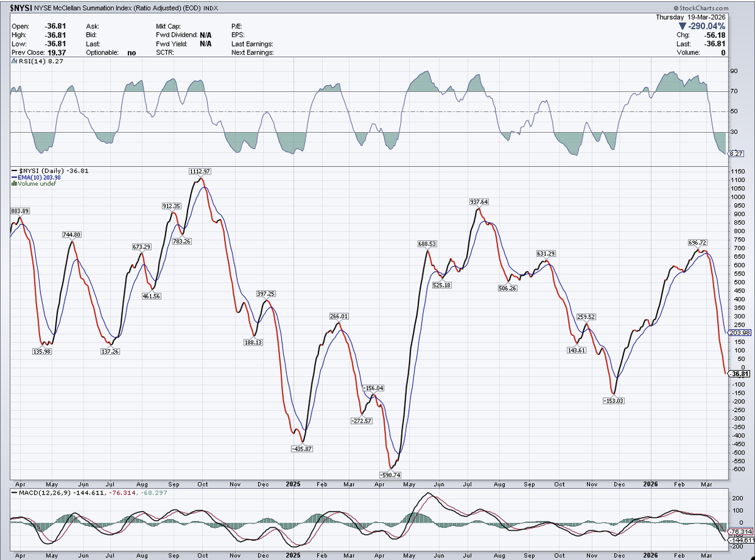Click the 397.25 price label
Screen dimensions: 755x560
point(266,293)
